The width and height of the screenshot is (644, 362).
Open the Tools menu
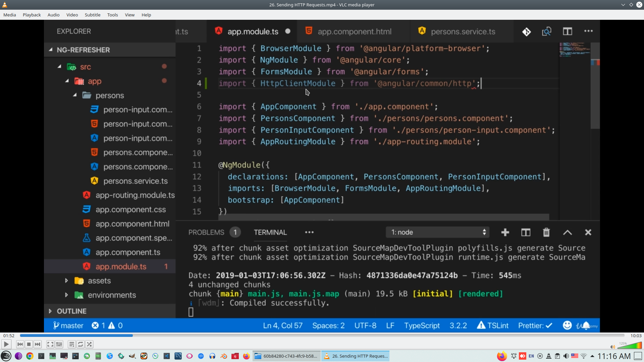112,15
